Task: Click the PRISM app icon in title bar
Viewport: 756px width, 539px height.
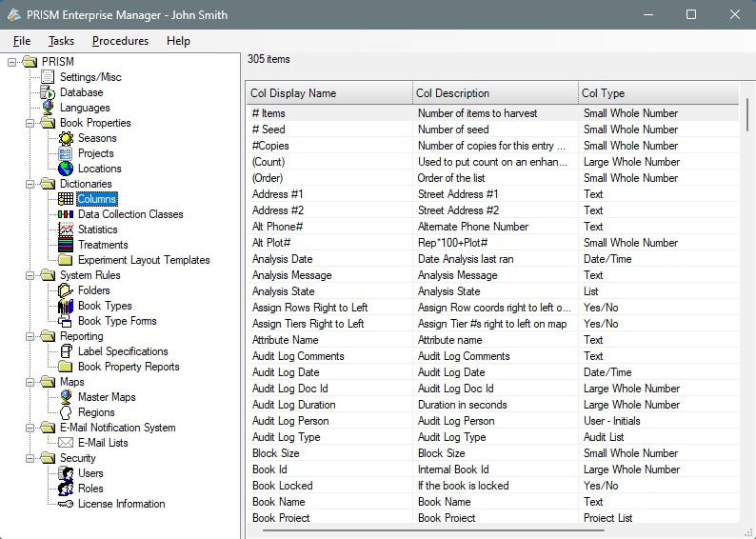Action: pos(14,14)
